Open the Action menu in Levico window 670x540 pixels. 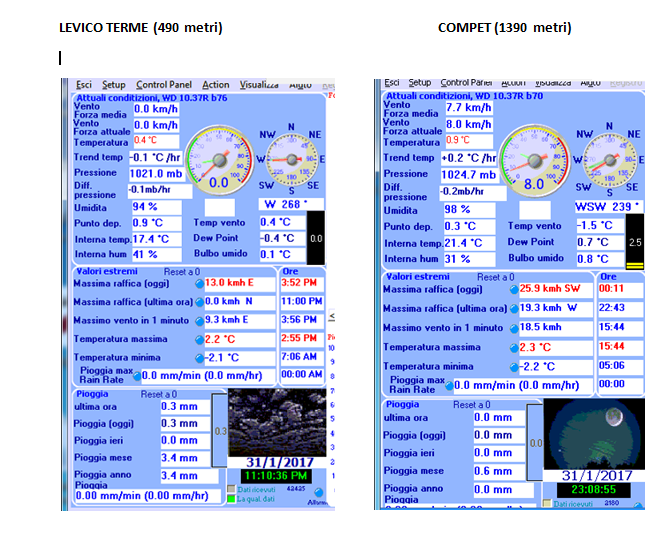coord(215,85)
